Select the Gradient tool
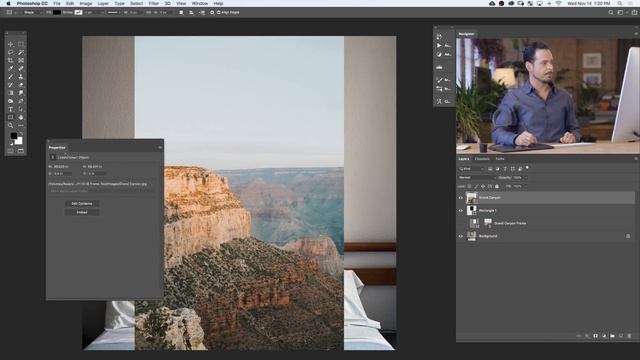Image resolution: width=640 pixels, height=360 pixels. tap(11, 93)
